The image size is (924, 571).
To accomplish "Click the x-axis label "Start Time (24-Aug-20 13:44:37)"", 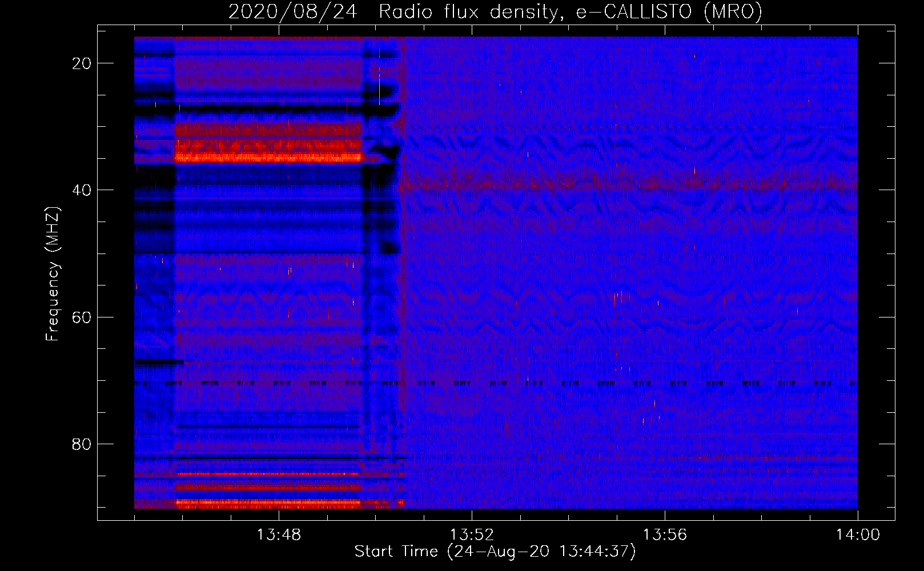I will (x=495, y=552).
